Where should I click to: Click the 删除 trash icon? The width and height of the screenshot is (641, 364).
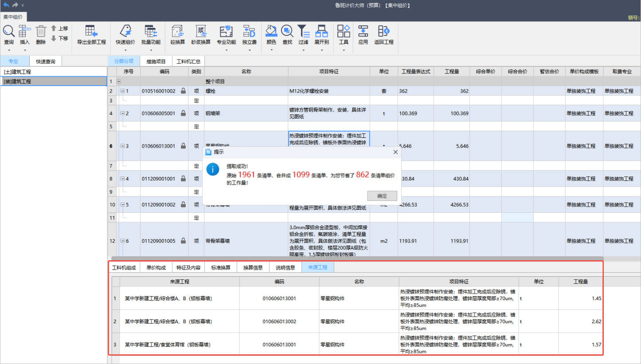click(41, 31)
